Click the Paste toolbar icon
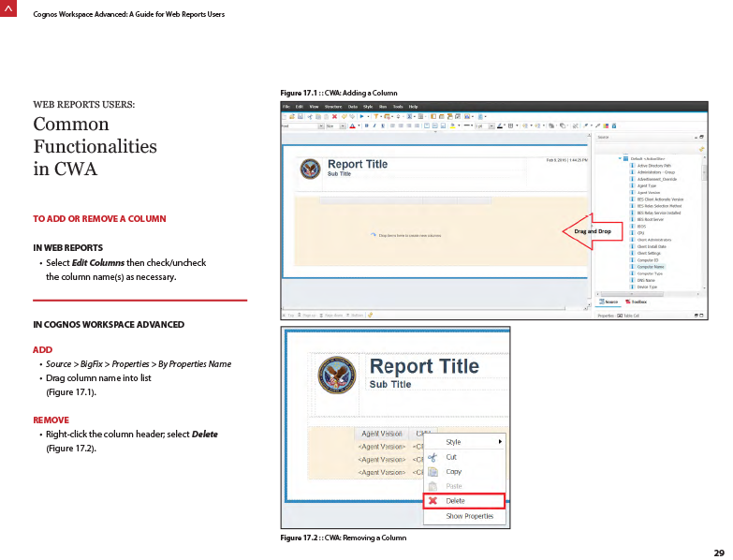Screen dimensions: 733x560 [327, 116]
